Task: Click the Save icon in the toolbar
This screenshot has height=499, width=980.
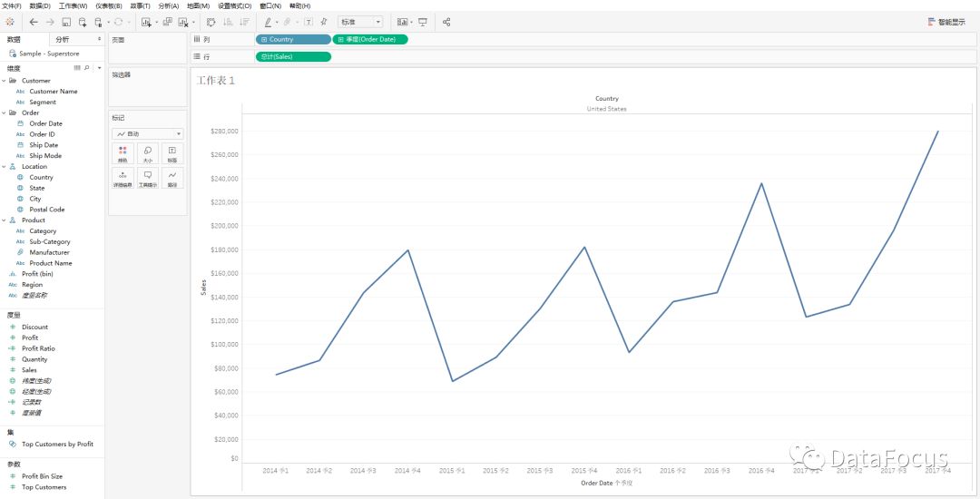Action: (67, 22)
